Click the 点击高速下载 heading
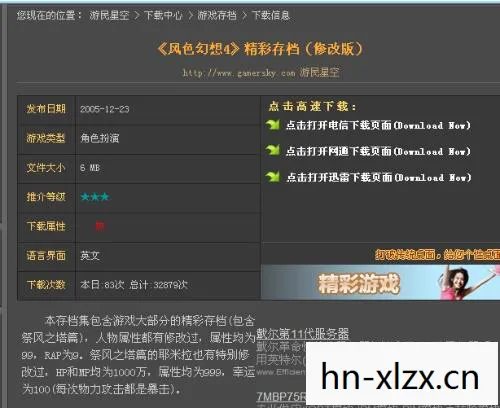Viewport: 500px width, 408px height. coord(313,106)
